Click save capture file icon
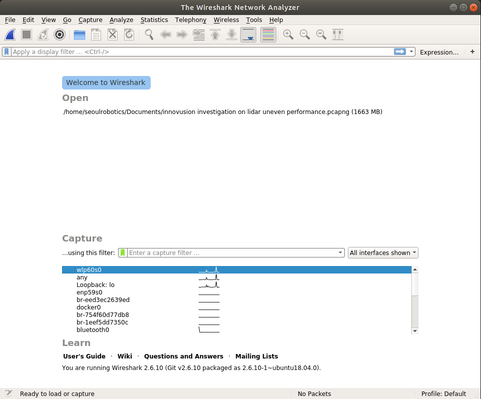 [x=96, y=35]
